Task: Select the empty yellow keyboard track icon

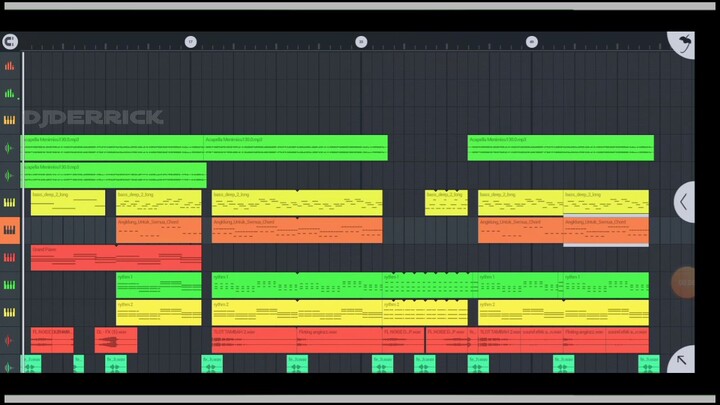Action: tap(10, 120)
